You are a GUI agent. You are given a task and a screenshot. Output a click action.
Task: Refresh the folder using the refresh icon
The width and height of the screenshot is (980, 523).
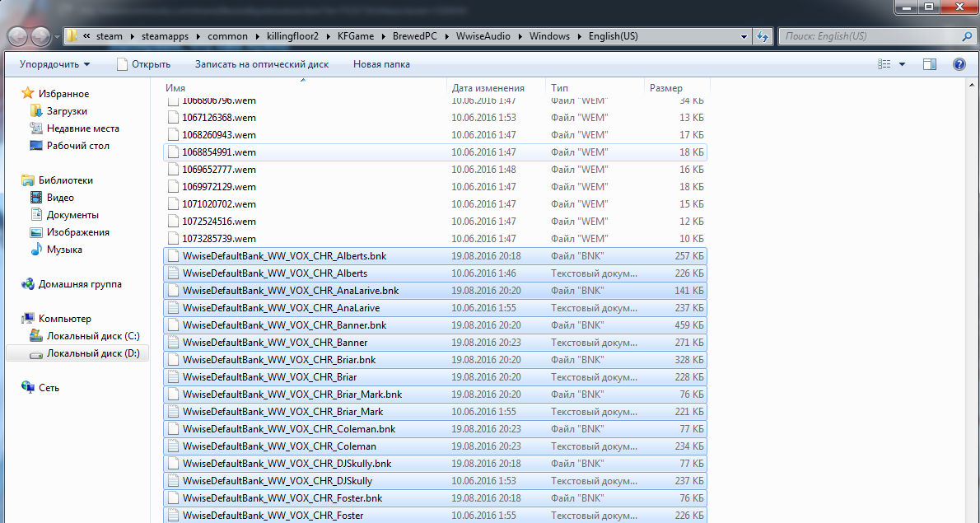(763, 36)
